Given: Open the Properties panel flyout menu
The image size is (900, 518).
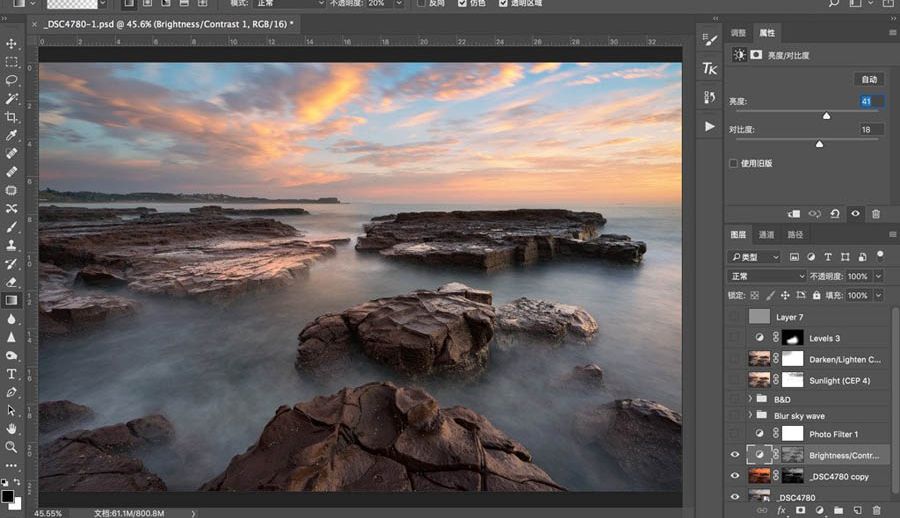Looking at the screenshot, I should point(893,33).
